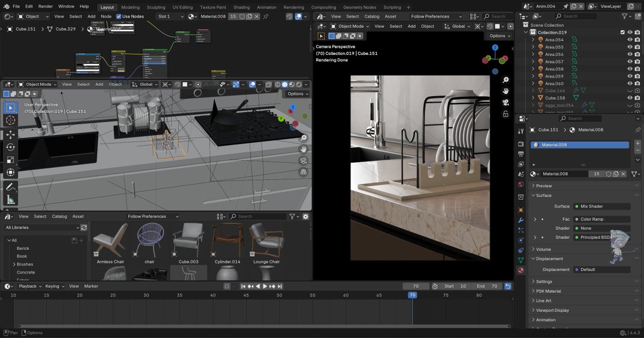Open the Slot 1 dropdown

pos(171,17)
